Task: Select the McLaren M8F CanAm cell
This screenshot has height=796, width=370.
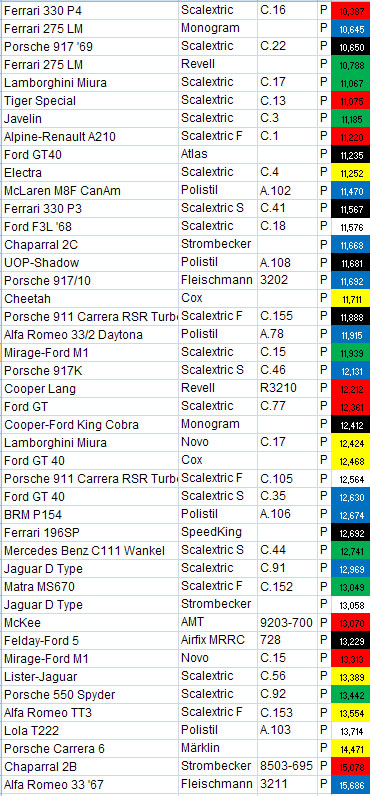Action: (90, 191)
